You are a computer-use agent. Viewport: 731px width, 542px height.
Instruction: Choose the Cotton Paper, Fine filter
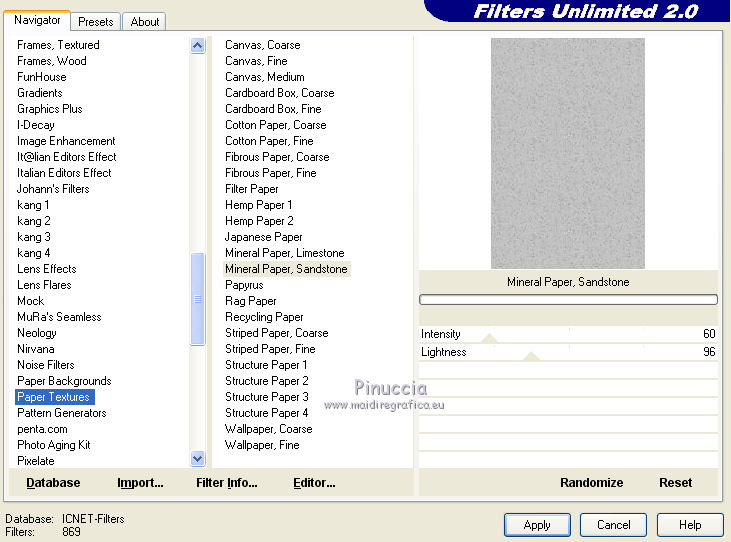point(269,141)
